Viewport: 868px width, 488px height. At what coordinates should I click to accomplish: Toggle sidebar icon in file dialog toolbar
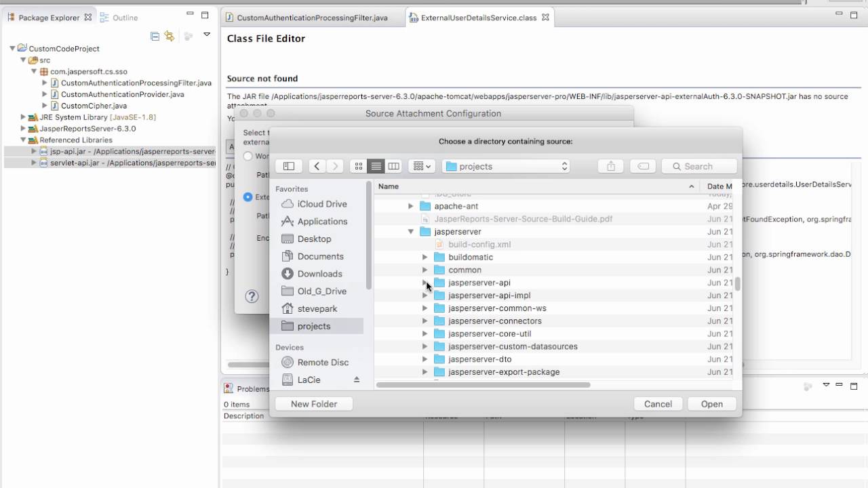289,166
